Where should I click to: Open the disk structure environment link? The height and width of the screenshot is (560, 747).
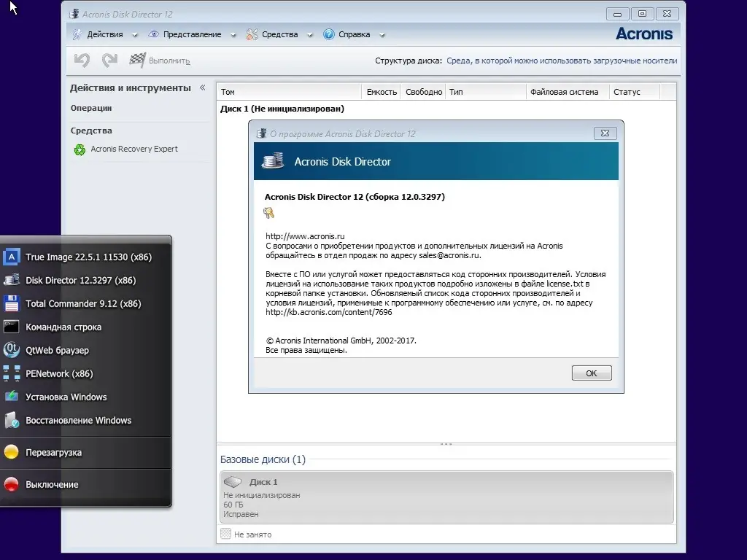[x=562, y=61]
